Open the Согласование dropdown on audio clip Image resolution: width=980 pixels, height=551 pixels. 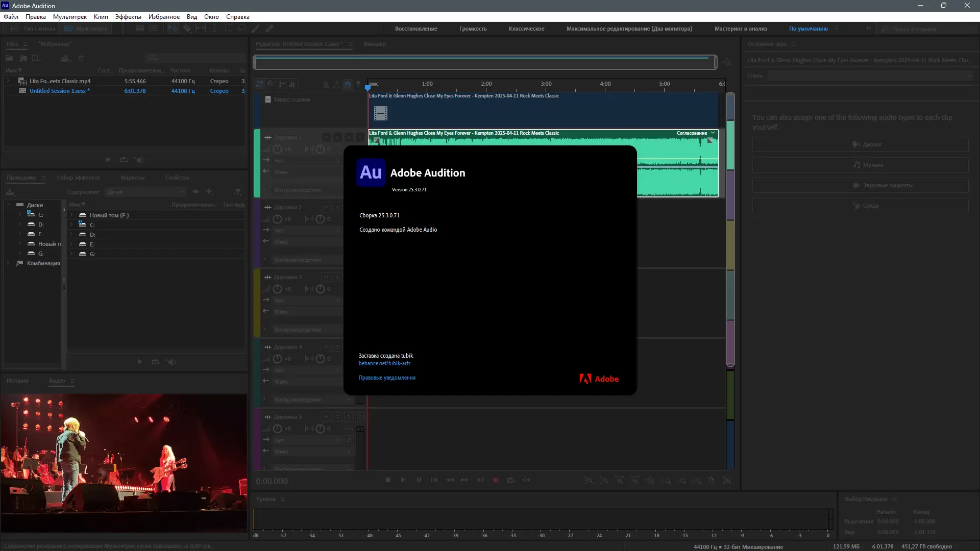[713, 133]
